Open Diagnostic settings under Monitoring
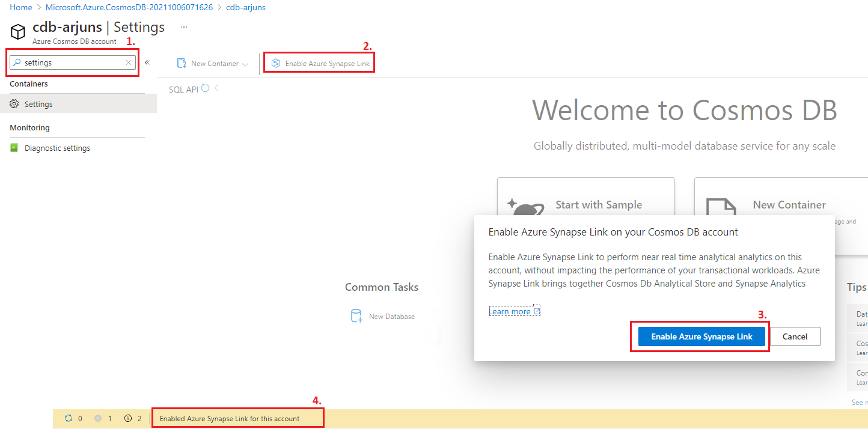 (x=57, y=148)
